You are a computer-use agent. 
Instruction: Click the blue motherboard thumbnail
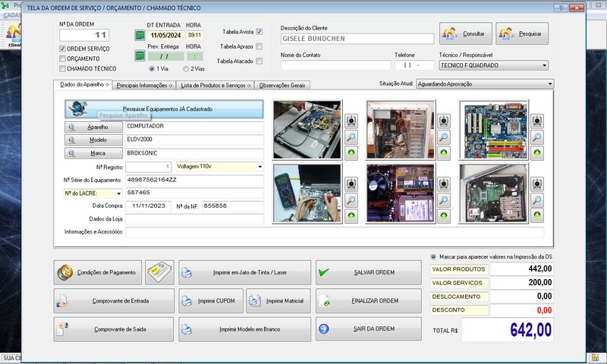(494, 130)
